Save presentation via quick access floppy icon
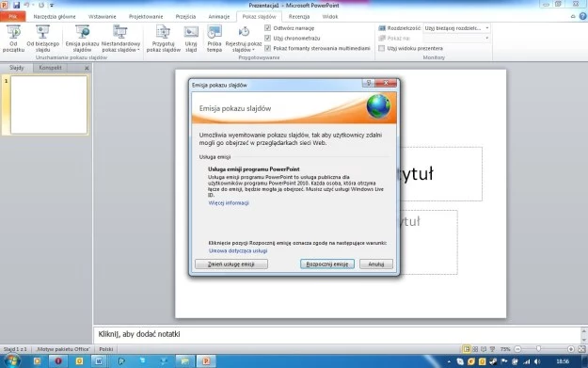This screenshot has width=588, height=368. tap(16, 6)
